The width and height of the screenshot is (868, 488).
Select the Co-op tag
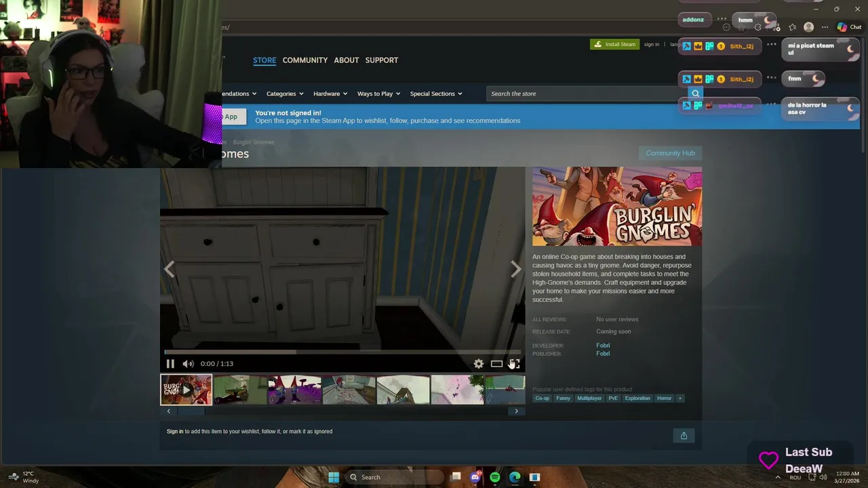point(542,399)
